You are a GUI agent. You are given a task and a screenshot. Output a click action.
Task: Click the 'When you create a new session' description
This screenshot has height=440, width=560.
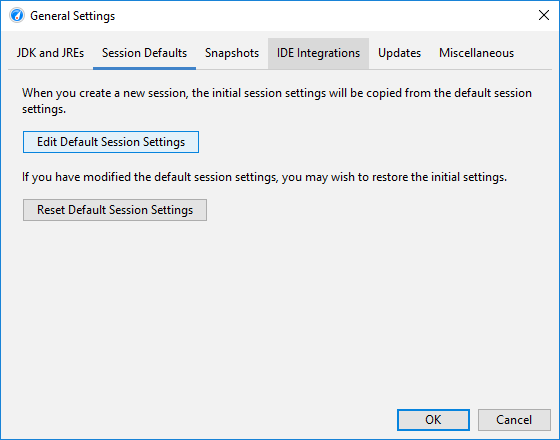pyautogui.click(x=277, y=101)
